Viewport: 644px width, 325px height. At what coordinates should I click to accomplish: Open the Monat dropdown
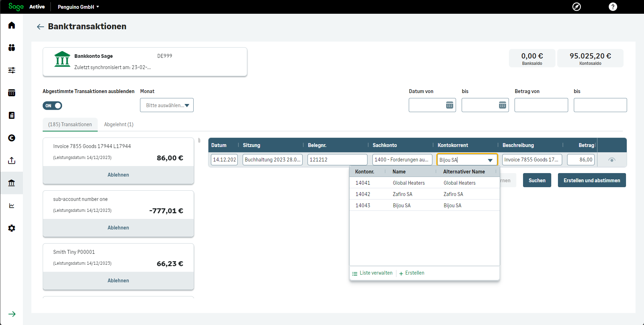point(167,105)
